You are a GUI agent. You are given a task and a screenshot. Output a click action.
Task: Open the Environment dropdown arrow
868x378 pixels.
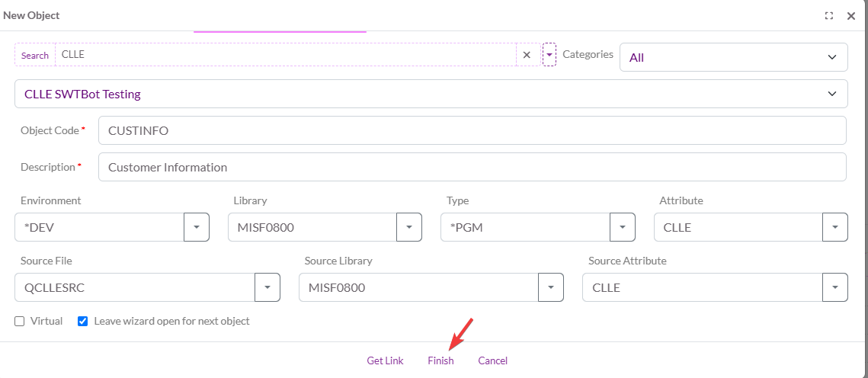pos(197,227)
